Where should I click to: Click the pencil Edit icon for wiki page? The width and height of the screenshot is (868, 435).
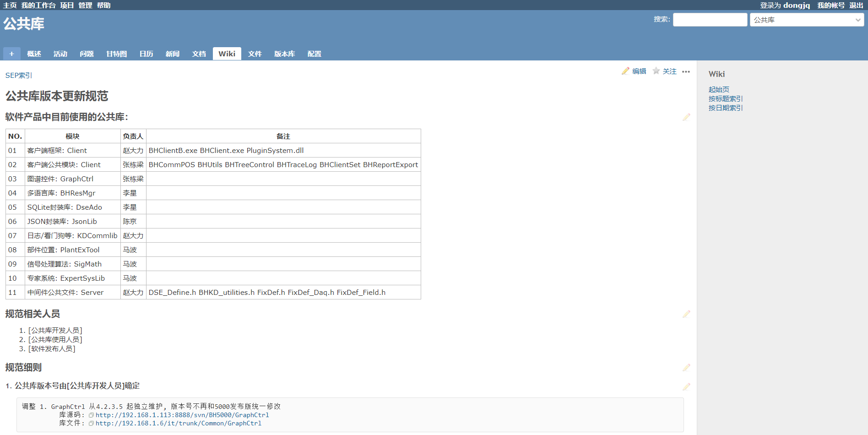click(625, 71)
